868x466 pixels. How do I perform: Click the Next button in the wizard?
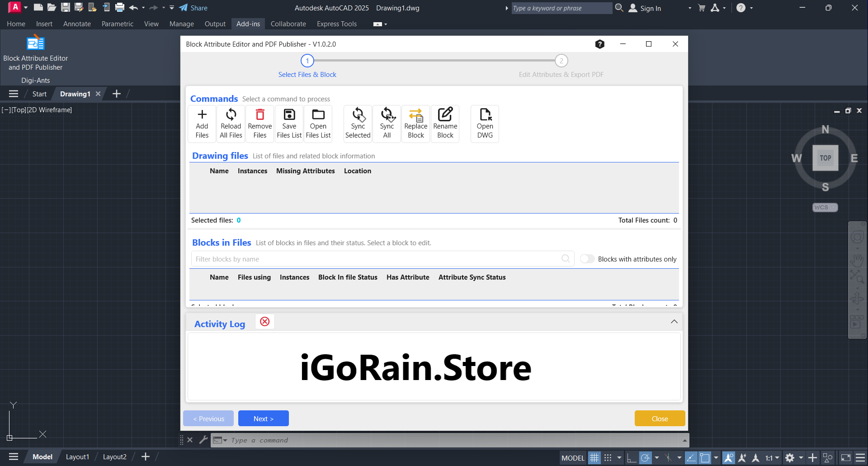point(263,418)
